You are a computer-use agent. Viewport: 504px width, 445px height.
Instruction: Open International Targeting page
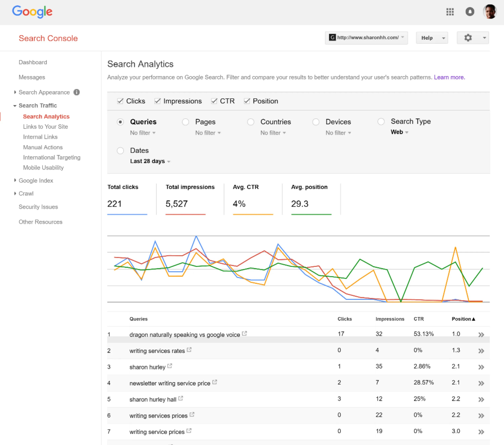tap(52, 158)
